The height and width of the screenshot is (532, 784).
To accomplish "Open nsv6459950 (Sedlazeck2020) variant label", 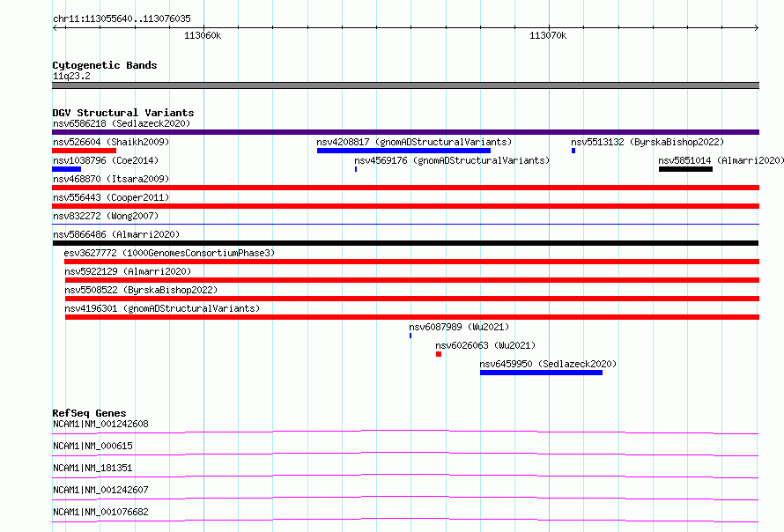I will click(548, 364).
